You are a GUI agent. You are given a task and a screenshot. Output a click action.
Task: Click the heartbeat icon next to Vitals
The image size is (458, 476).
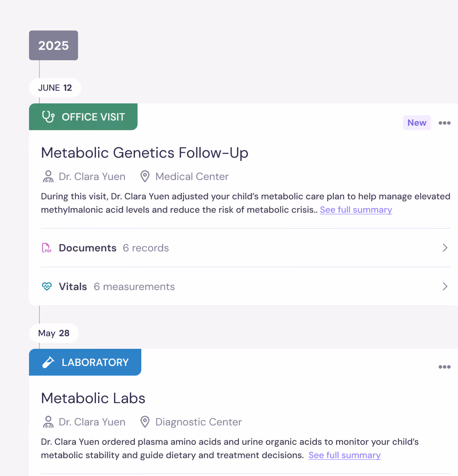pyautogui.click(x=47, y=286)
